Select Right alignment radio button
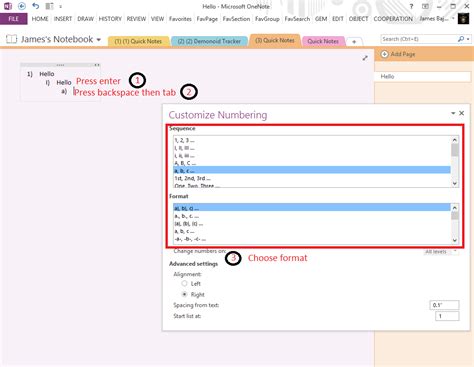The width and height of the screenshot is (474, 367). click(x=184, y=294)
